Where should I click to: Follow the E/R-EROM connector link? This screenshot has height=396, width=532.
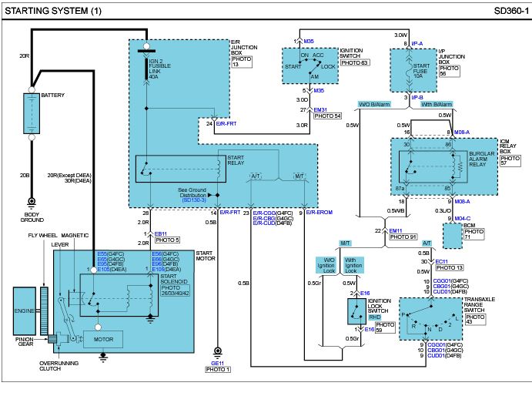[x=320, y=213]
